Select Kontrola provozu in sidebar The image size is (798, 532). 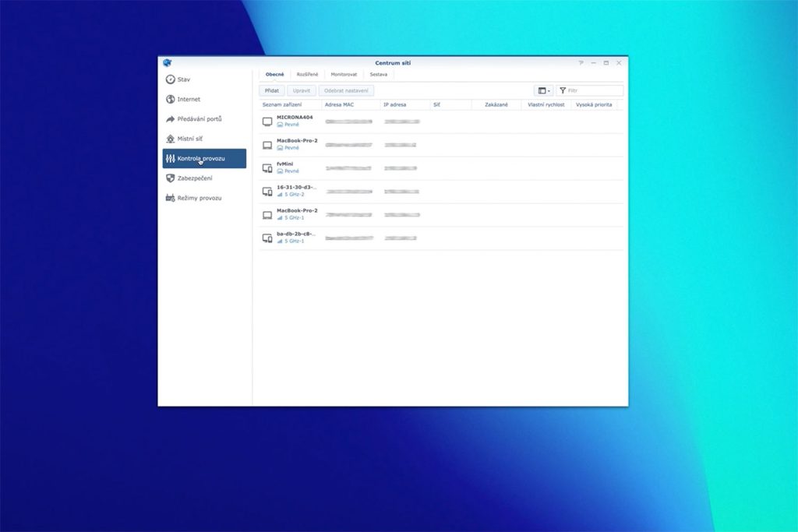click(x=204, y=159)
